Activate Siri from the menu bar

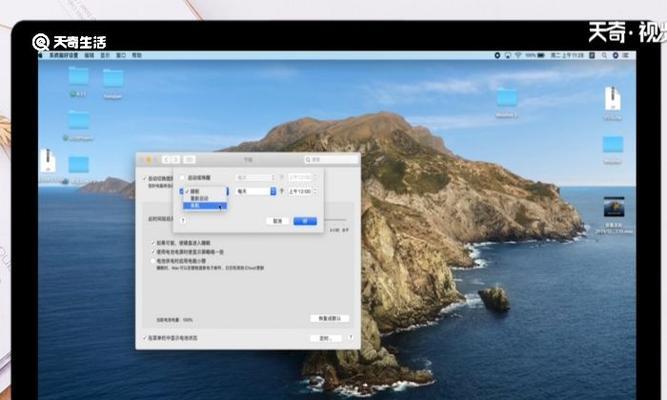[x=615, y=55]
